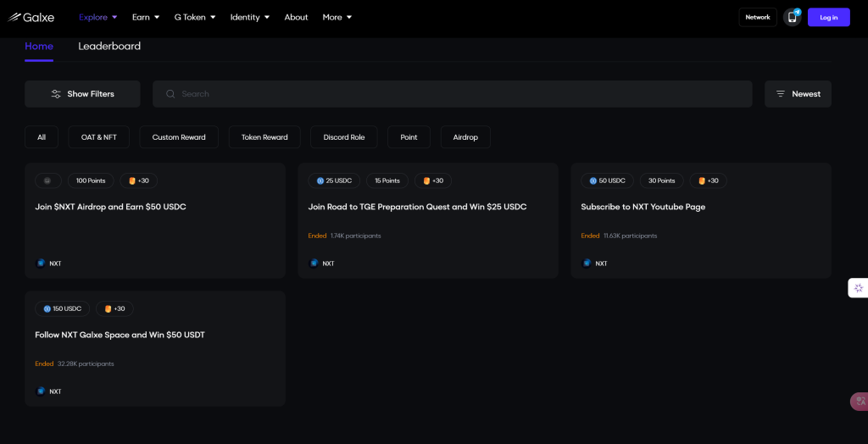Select the Token Reward filter chip
868x444 pixels.
(264, 137)
